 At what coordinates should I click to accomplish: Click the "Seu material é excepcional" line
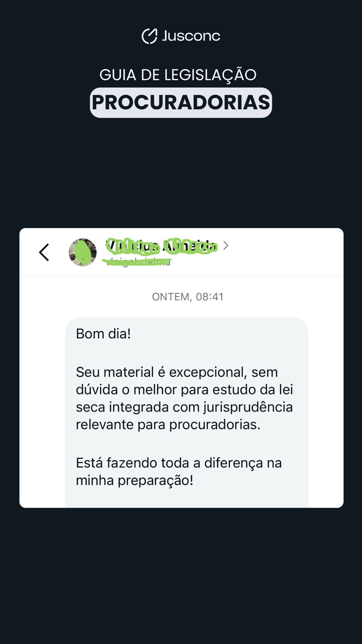tap(177, 372)
